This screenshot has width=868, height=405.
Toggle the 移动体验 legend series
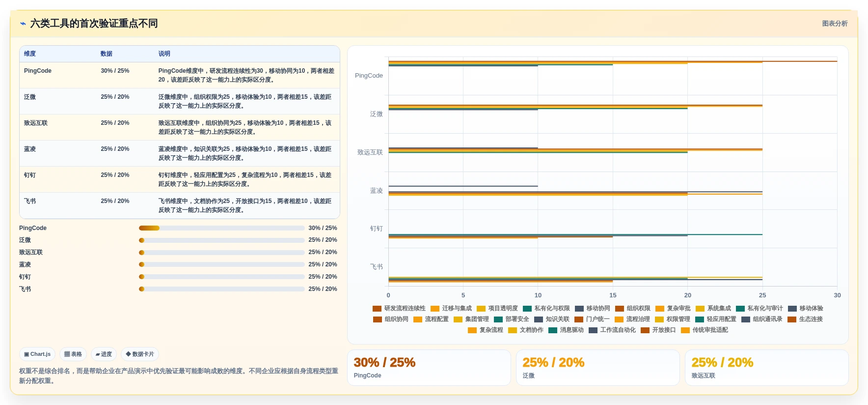[806, 308]
